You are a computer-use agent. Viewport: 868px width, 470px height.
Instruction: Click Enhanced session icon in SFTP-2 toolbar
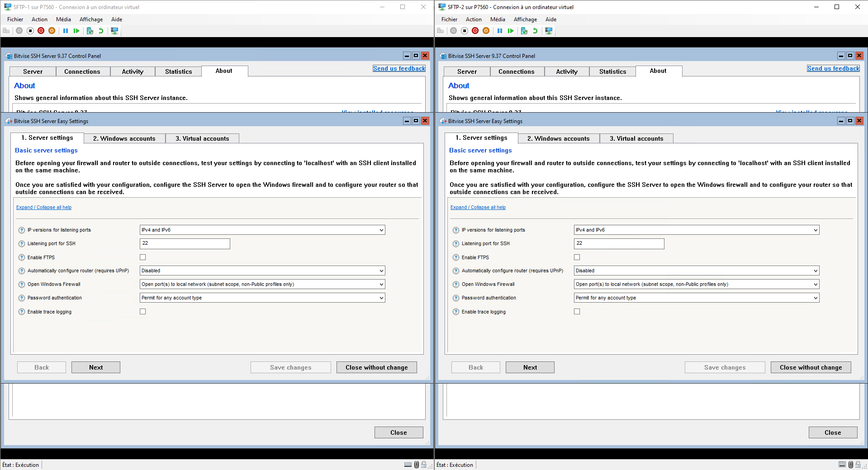coord(549,31)
